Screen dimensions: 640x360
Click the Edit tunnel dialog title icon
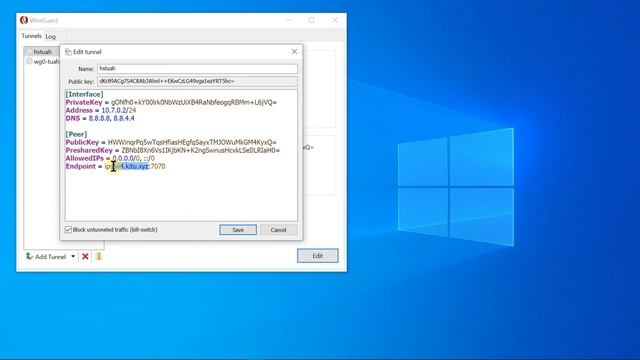tap(68, 52)
